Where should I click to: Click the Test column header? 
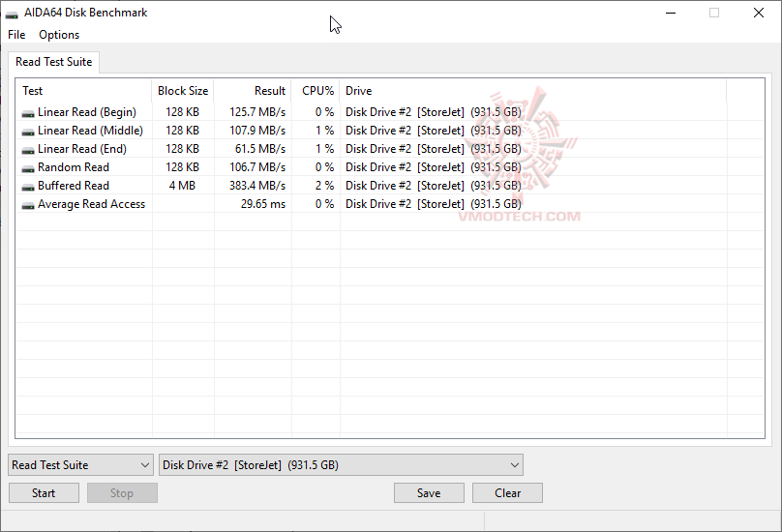(84, 91)
